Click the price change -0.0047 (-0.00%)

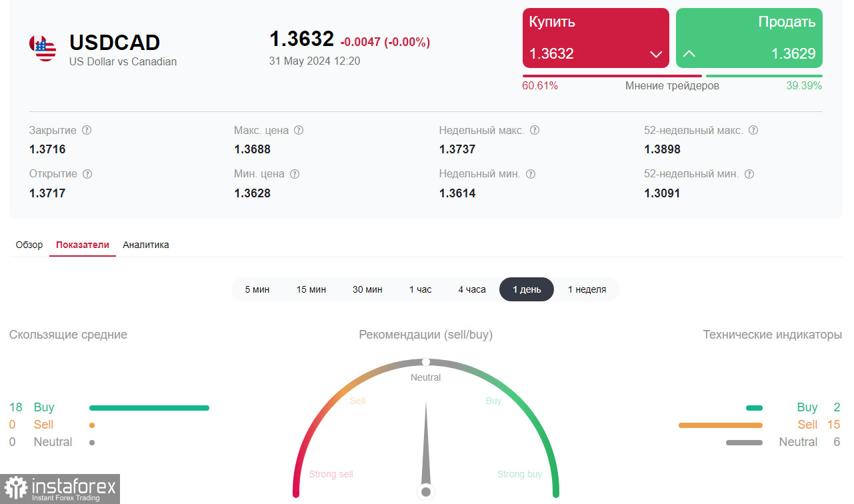[385, 42]
